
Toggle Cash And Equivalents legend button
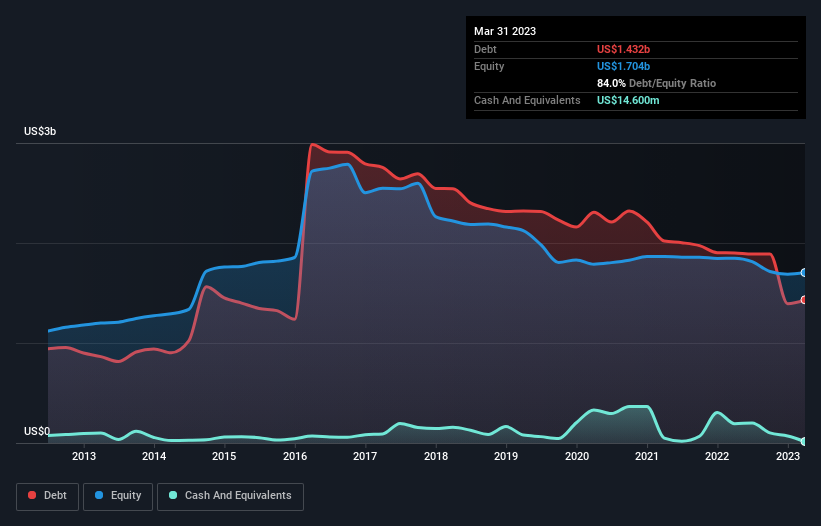230,496
